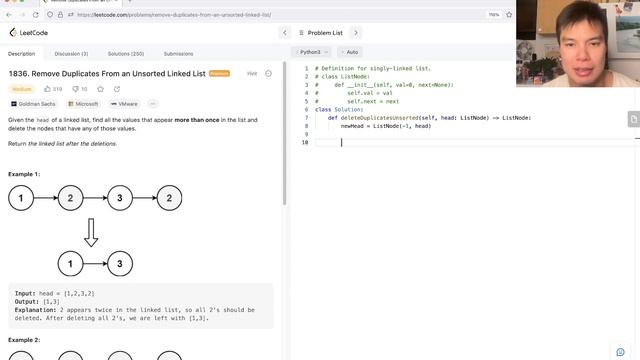
Task: Star the problem as favorite
Action: point(100,89)
